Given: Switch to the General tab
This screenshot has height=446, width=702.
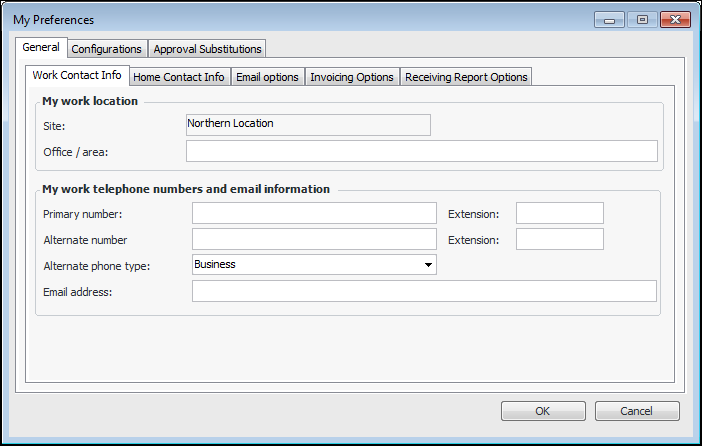Looking at the screenshot, I should click(42, 48).
